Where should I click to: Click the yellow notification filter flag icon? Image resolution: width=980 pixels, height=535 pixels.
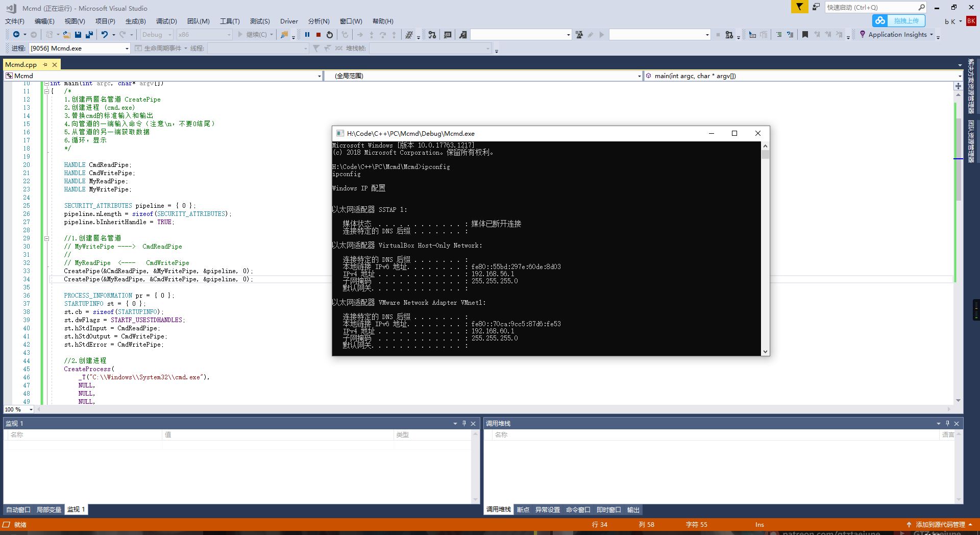pyautogui.click(x=799, y=7)
